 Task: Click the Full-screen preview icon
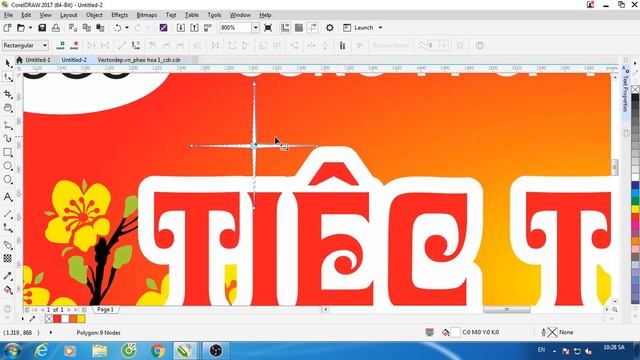268,28
